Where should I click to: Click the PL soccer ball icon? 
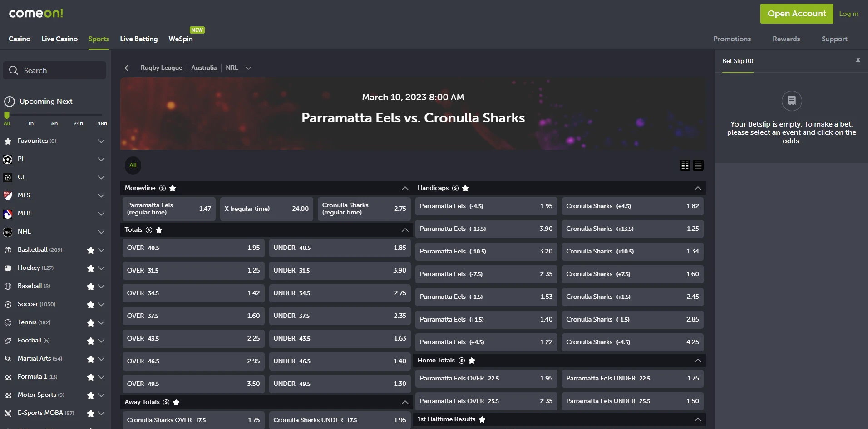pyautogui.click(x=8, y=159)
